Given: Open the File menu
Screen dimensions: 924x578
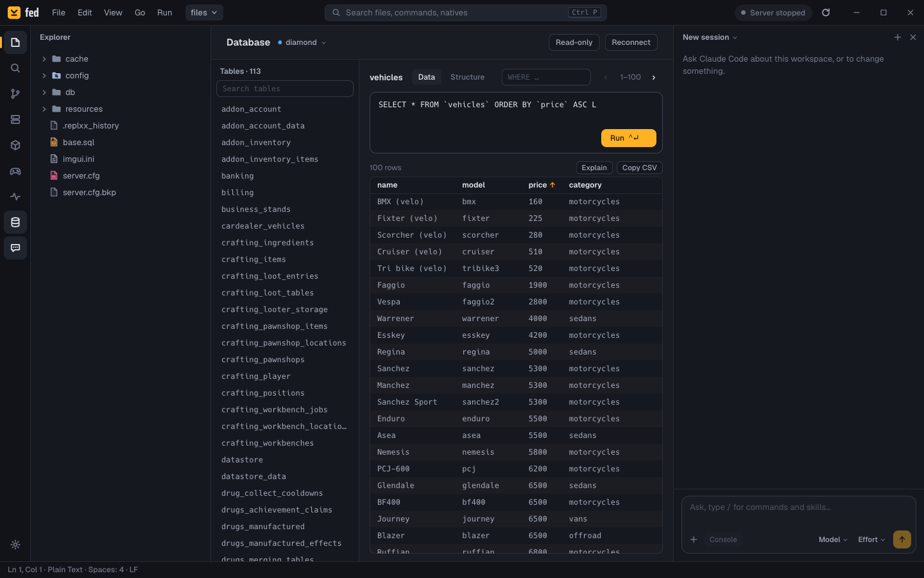Looking at the screenshot, I should 58,12.
